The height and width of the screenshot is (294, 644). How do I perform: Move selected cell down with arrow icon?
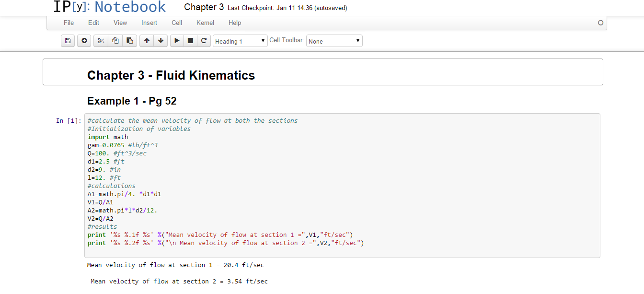(x=161, y=41)
